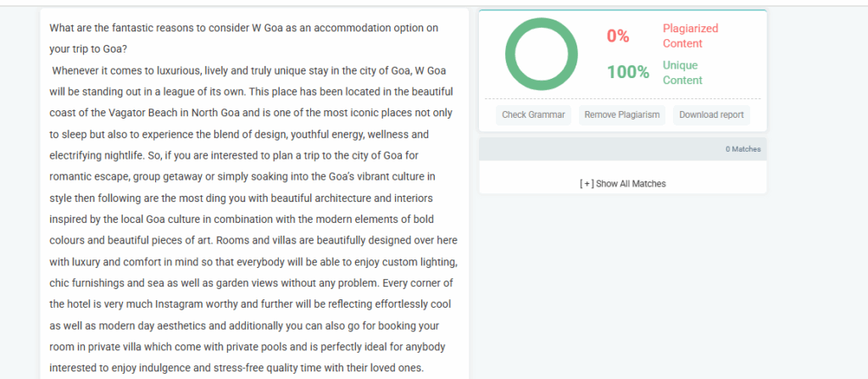Click the red 0% plagiarized value

click(618, 36)
